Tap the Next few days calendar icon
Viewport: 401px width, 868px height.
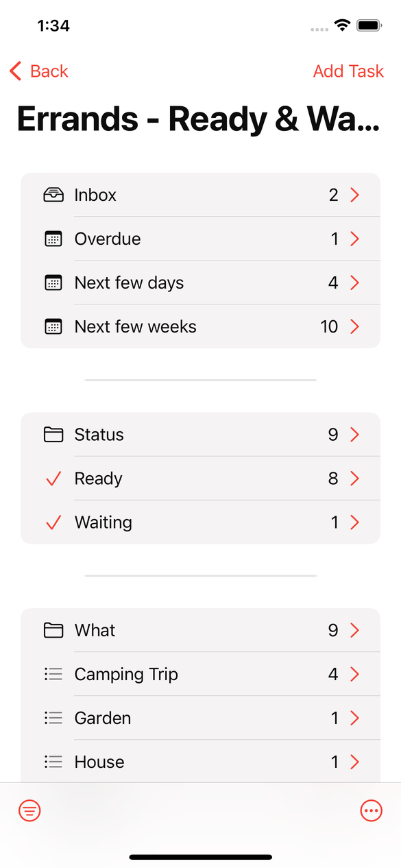pyautogui.click(x=53, y=283)
